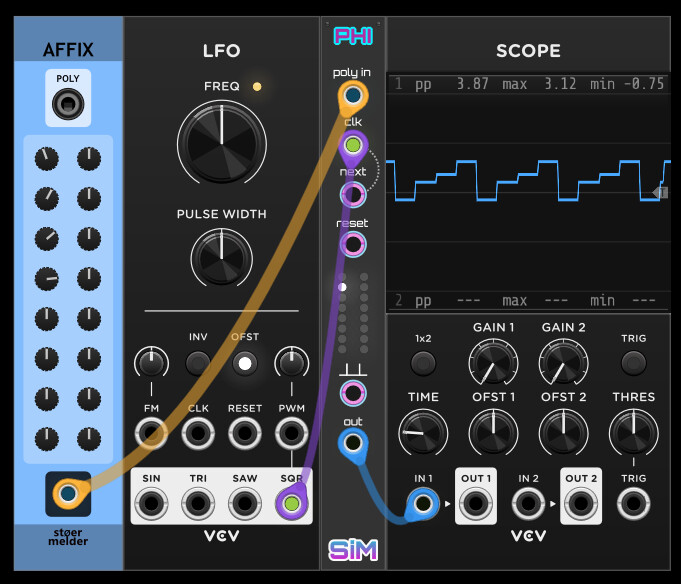Click the LFO FM input jack
The height and width of the screenshot is (584, 681).
(x=151, y=433)
